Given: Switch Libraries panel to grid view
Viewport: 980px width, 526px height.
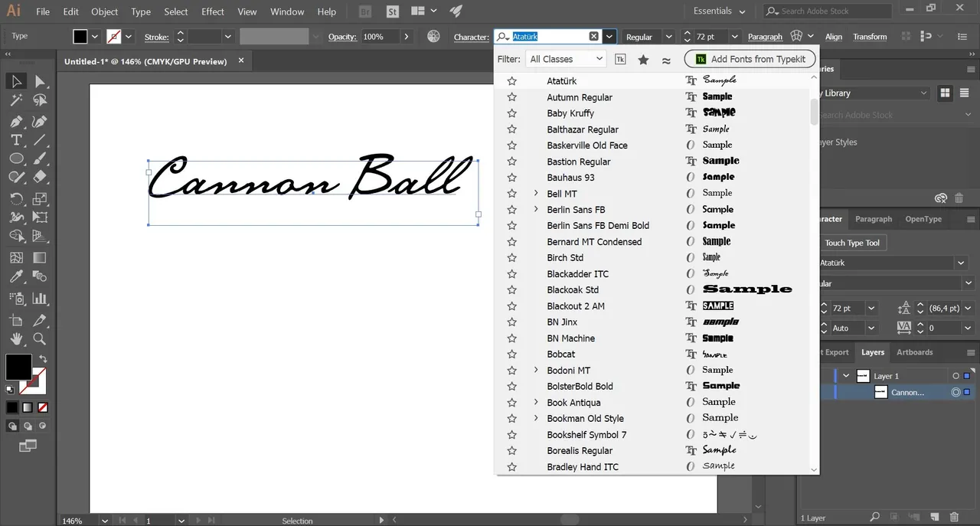Looking at the screenshot, I should (x=945, y=93).
